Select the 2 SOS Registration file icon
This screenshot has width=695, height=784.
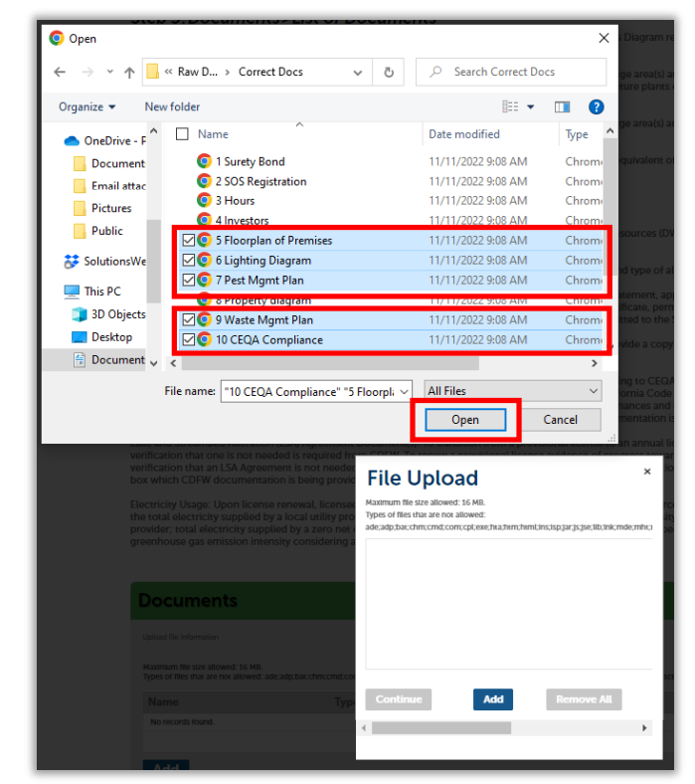click(x=204, y=181)
